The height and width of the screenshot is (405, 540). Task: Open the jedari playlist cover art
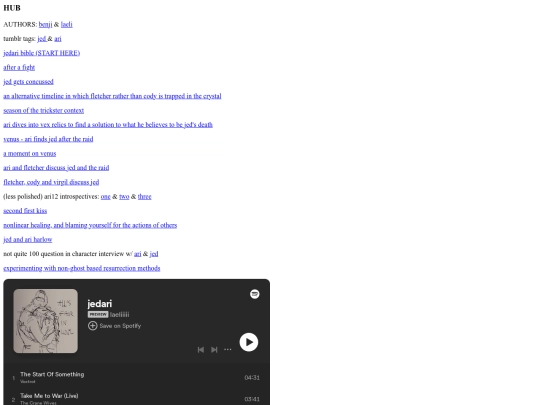(45, 321)
